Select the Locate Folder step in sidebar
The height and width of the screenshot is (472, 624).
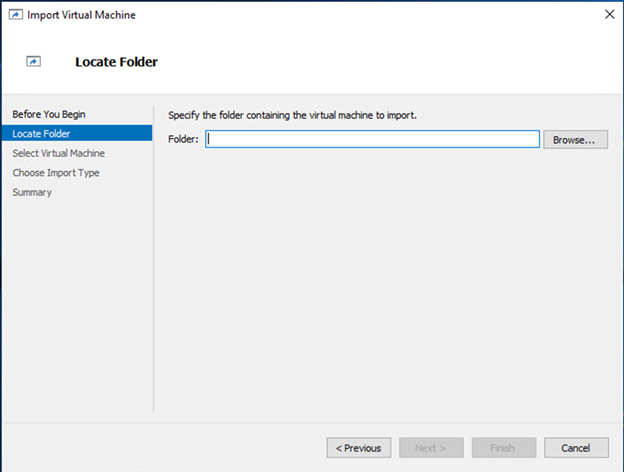tap(77, 133)
